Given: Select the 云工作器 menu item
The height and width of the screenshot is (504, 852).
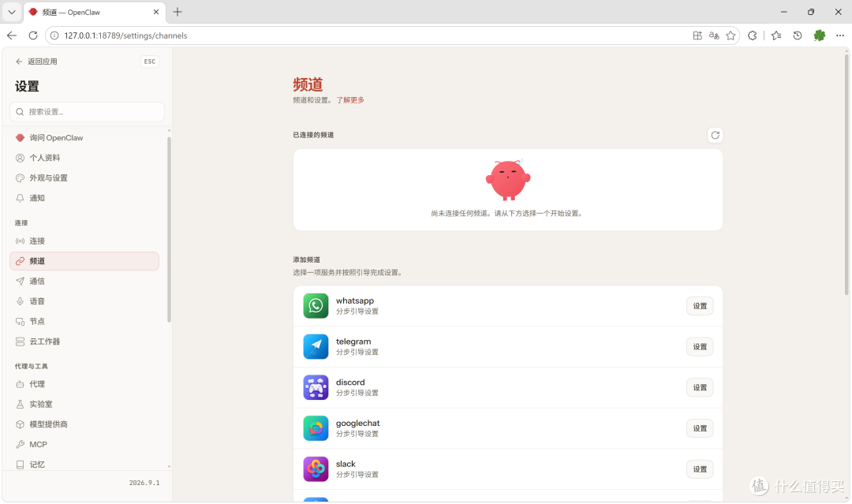Looking at the screenshot, I should pyautogui.click(x=84, y=342).
